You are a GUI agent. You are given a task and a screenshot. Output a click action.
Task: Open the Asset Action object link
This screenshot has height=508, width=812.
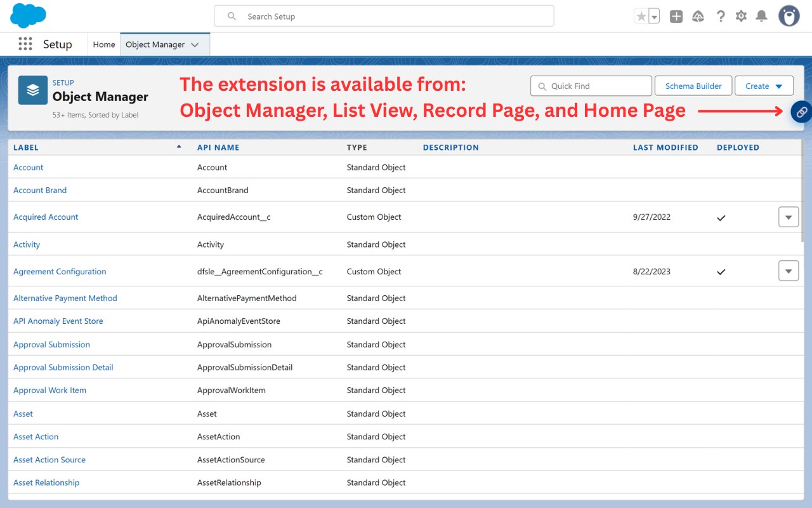[x=36, y=436]
